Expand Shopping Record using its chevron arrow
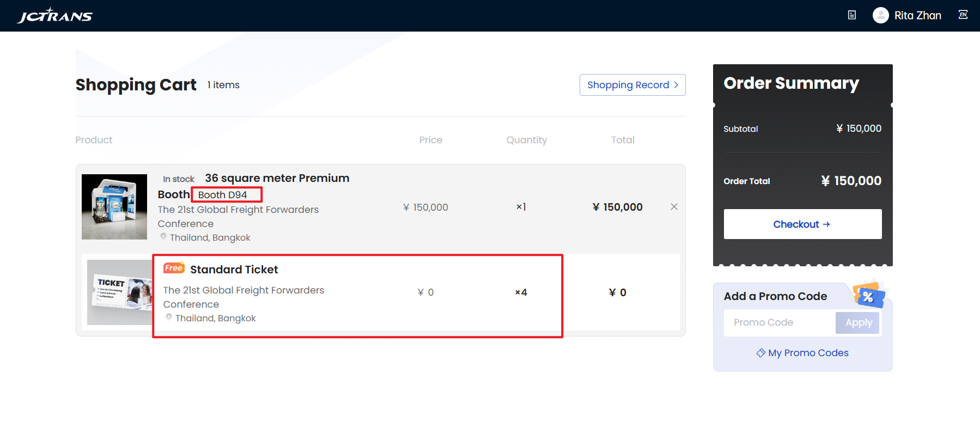Image resolution: width=980 pixels, height=422 pixels. coord(676,85)
